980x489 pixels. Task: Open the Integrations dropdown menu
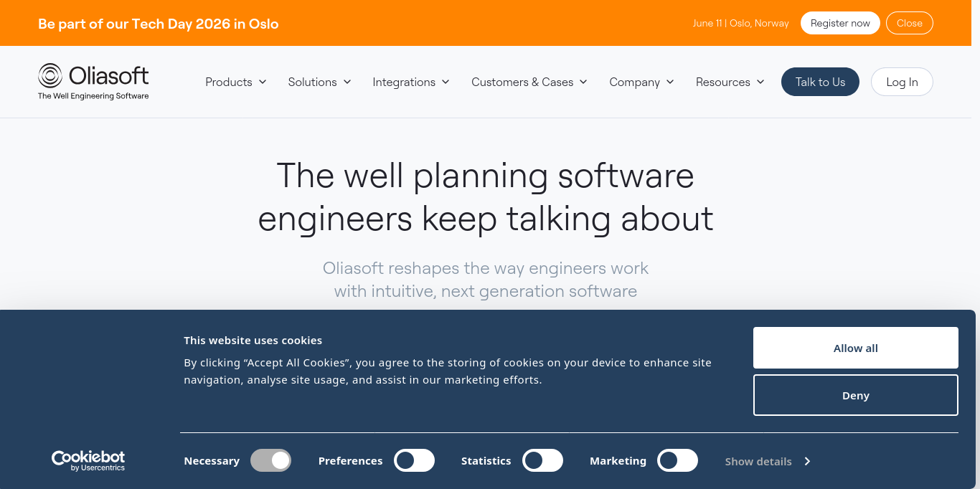coord(411,82)
